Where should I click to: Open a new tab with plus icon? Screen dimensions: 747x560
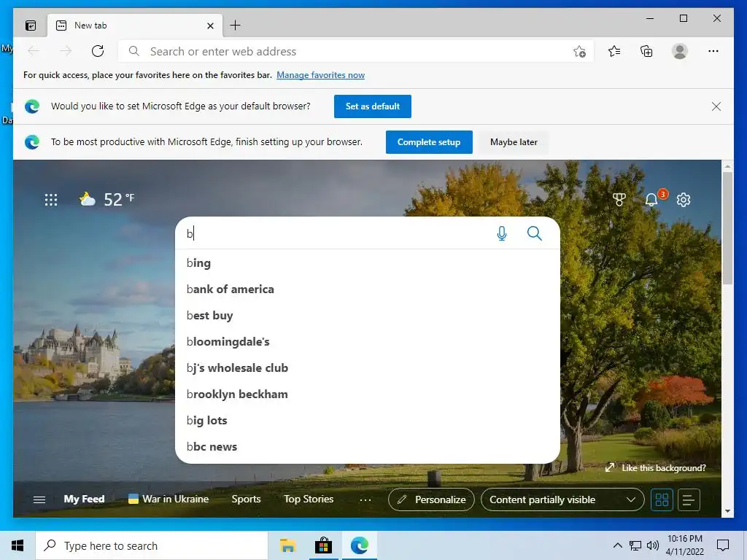(x=236, y=26)
